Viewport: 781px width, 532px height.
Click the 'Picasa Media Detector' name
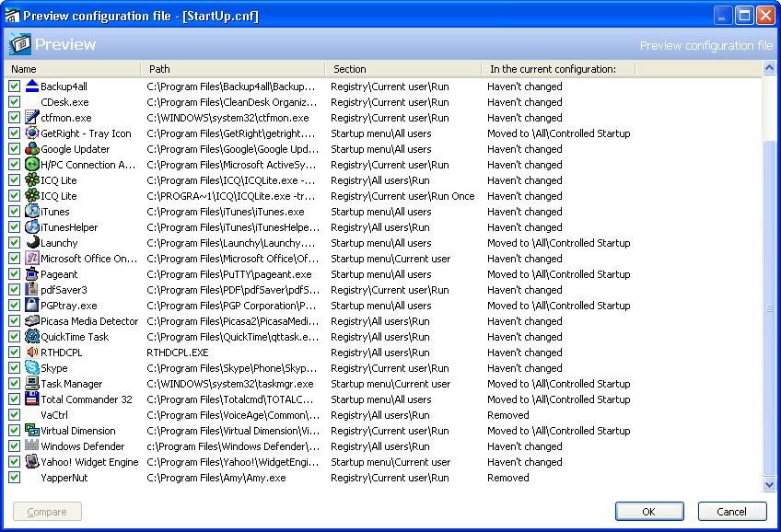[89, 321]
